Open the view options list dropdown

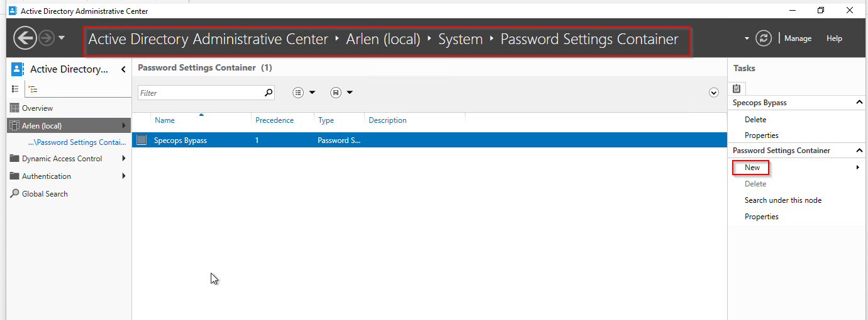coord(304,93)
